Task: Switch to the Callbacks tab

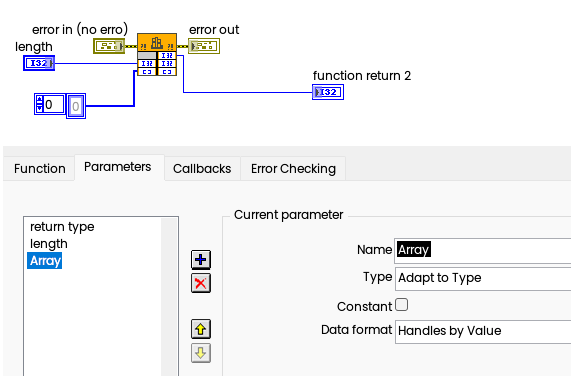Action: point(202,169)
